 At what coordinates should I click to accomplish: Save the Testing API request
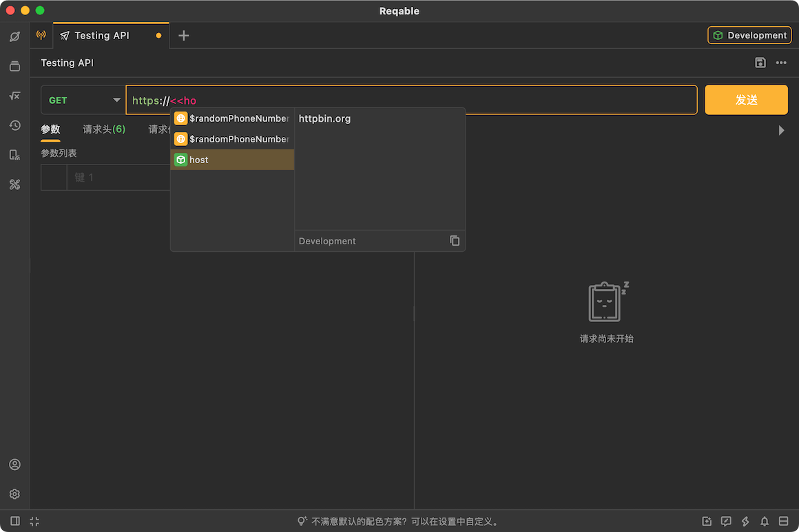point(760,63)
